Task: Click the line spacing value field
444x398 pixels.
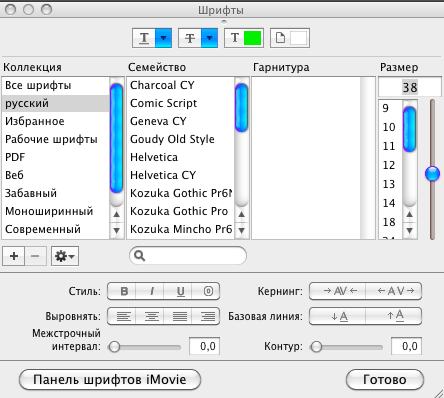Action: point(204,346)
